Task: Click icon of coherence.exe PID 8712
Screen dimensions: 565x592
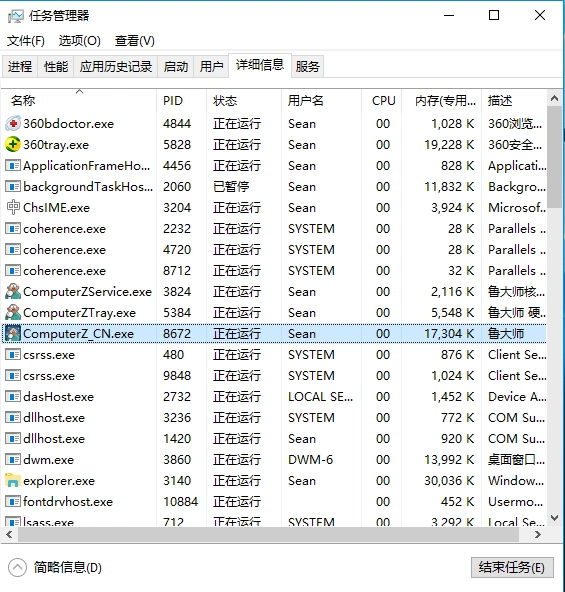Action: (x=13, y=271)
